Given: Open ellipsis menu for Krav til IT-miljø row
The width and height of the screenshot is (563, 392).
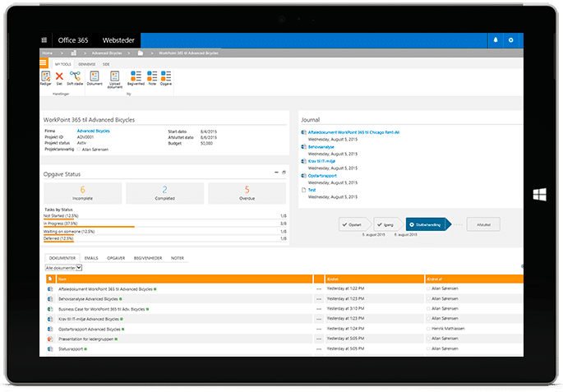Looking at the screenshot, I should [x=319, y=319].
